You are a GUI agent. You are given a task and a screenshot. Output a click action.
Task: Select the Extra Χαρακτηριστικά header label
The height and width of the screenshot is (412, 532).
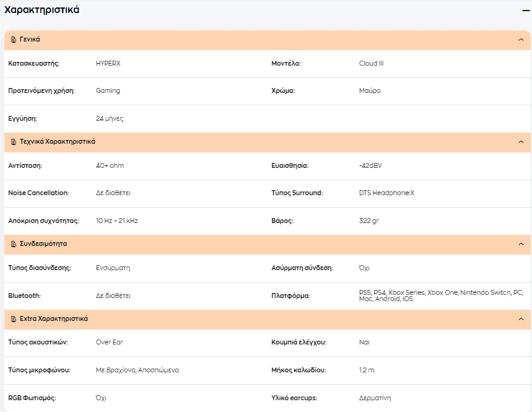point(54,318)
